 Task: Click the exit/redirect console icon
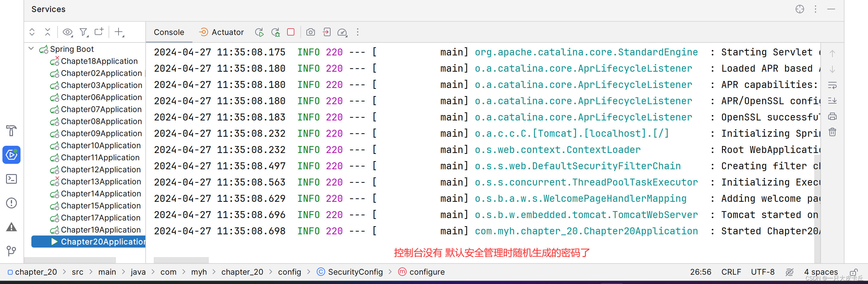(327, 32)
